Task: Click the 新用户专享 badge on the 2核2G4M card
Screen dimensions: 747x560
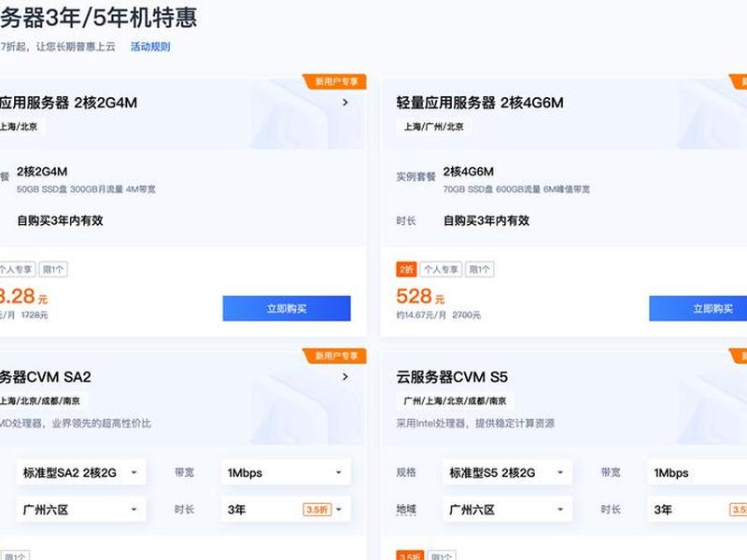Action: 335,81
